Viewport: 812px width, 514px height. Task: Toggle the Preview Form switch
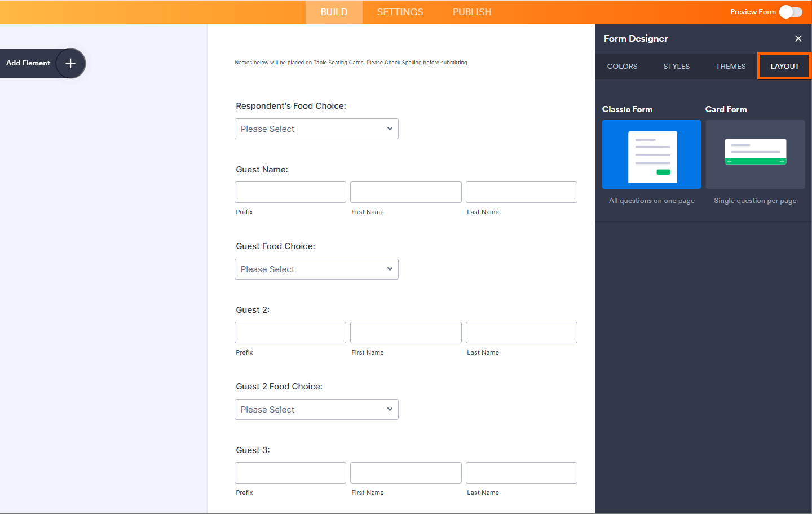pos(790,12)
